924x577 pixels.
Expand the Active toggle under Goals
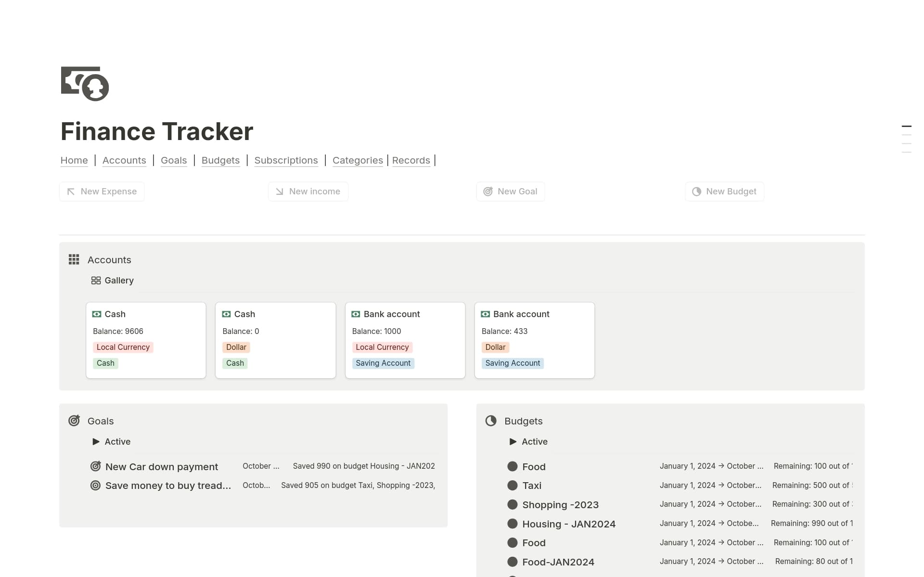click(x=96, y=442)
